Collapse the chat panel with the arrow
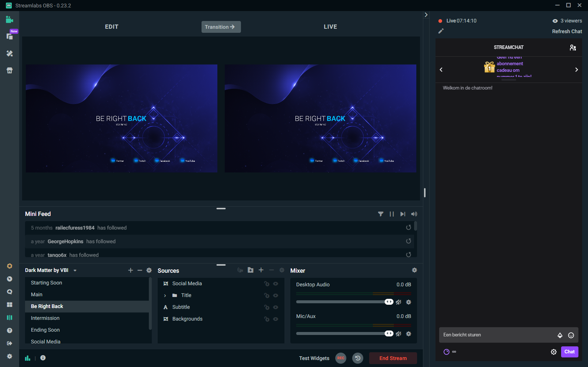The image size is (588, 367). click(426, 15)
